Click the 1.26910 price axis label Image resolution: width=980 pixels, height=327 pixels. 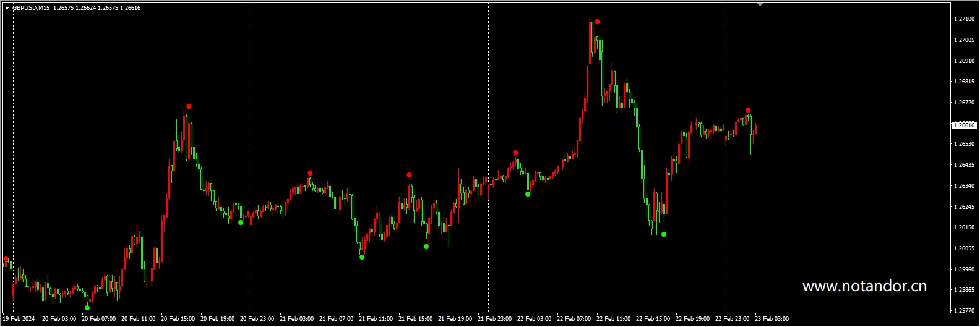point(964,61)
